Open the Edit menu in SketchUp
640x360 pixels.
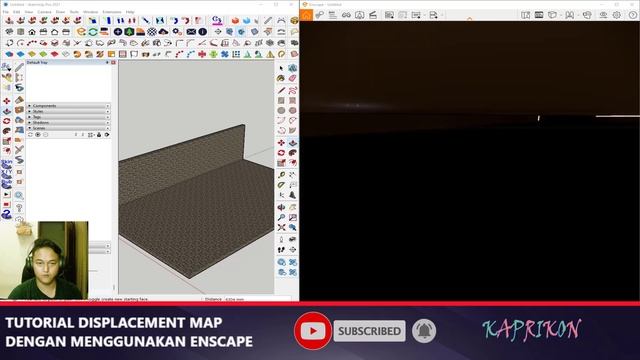coord(16,12)
